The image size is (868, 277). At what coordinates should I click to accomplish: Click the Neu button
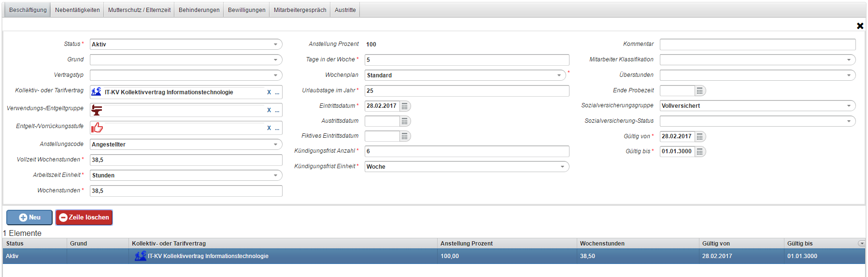pyautogui.click(x=29, y=218)
